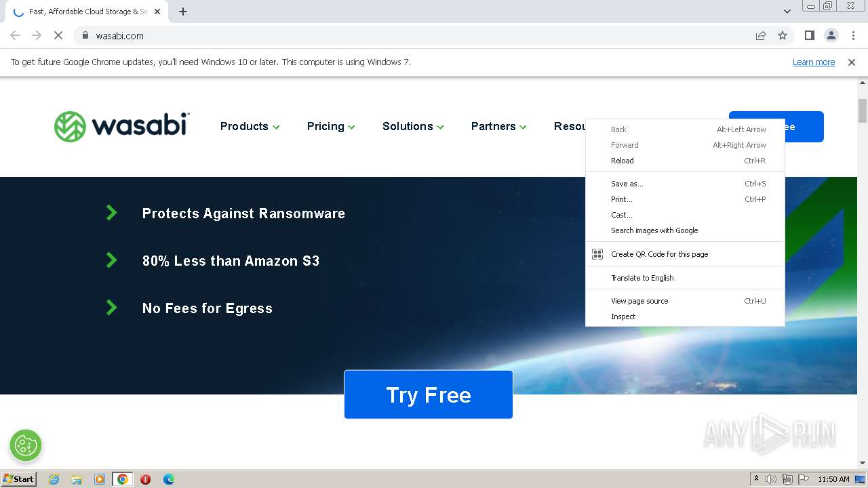Viewport: 868px width, 488px height.
Task: Toggle the browser side panel
Action: 809,35
